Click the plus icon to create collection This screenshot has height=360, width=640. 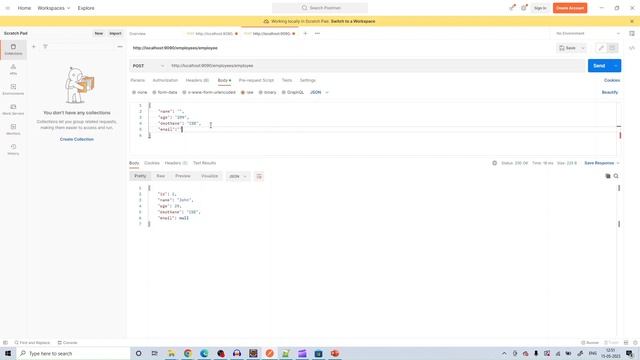[34, 47]
